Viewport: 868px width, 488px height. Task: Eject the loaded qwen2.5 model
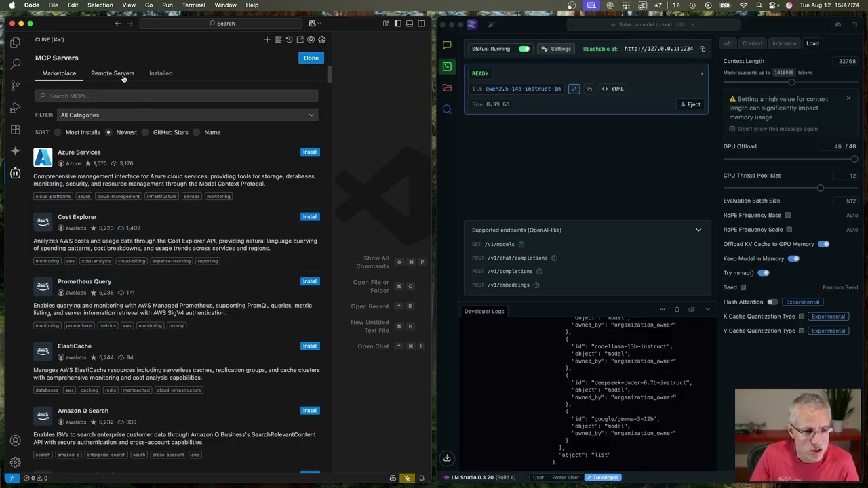tap(690, 104)
